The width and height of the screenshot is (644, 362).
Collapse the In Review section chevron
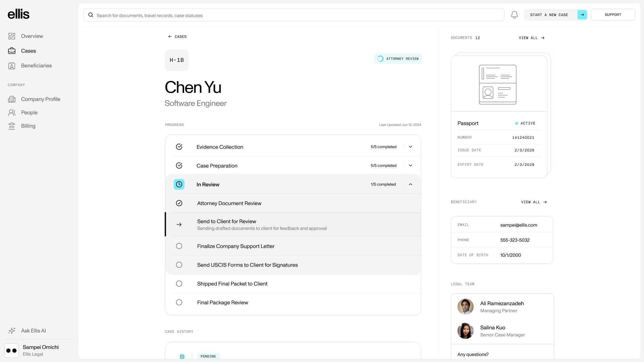[x=411, y=184]
